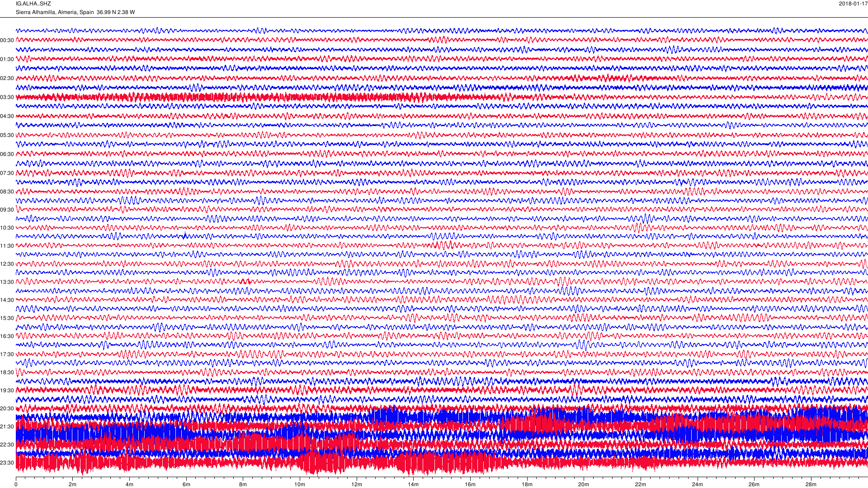Click the 19:30 row time label
This screenshot has width=868, height=488.
pyautogui.click(x=7, y=390)
